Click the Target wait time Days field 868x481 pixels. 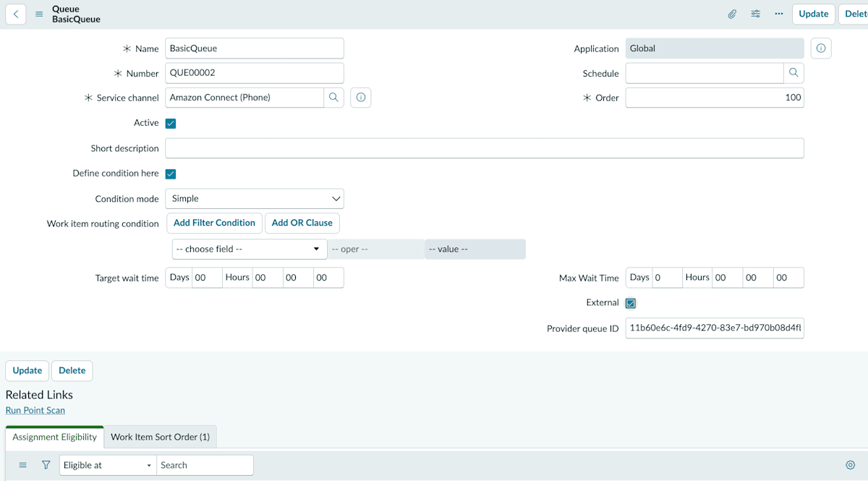point(207,278)
